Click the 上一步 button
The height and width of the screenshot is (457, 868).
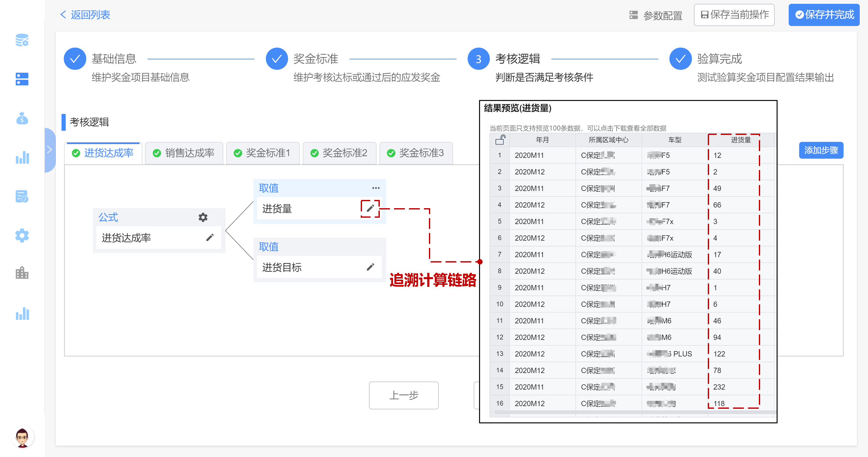tap(403, 395)
